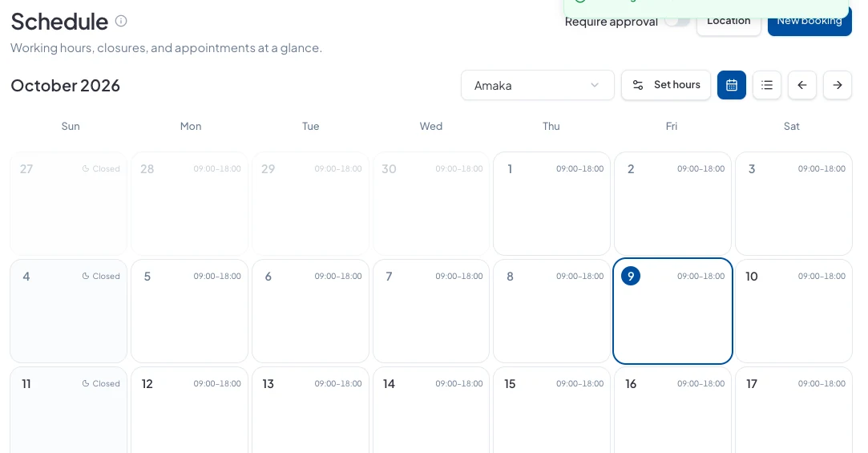Switch to list view
868x453 pixels.
click(767, 85)
